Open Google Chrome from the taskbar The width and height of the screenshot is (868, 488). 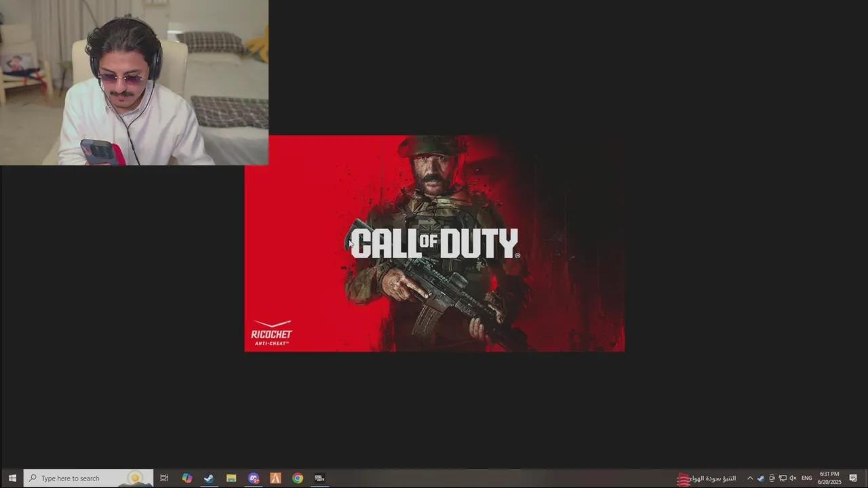click(298, 478)
